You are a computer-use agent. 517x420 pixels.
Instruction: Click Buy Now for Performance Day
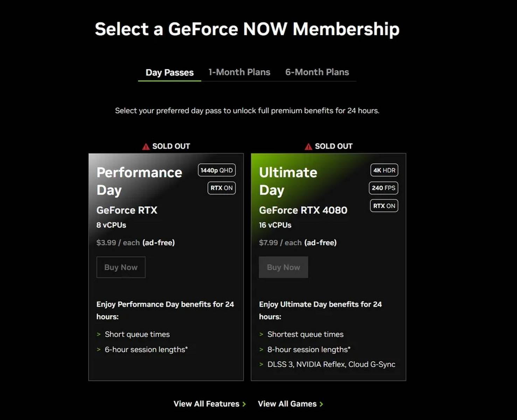point(121,267)
